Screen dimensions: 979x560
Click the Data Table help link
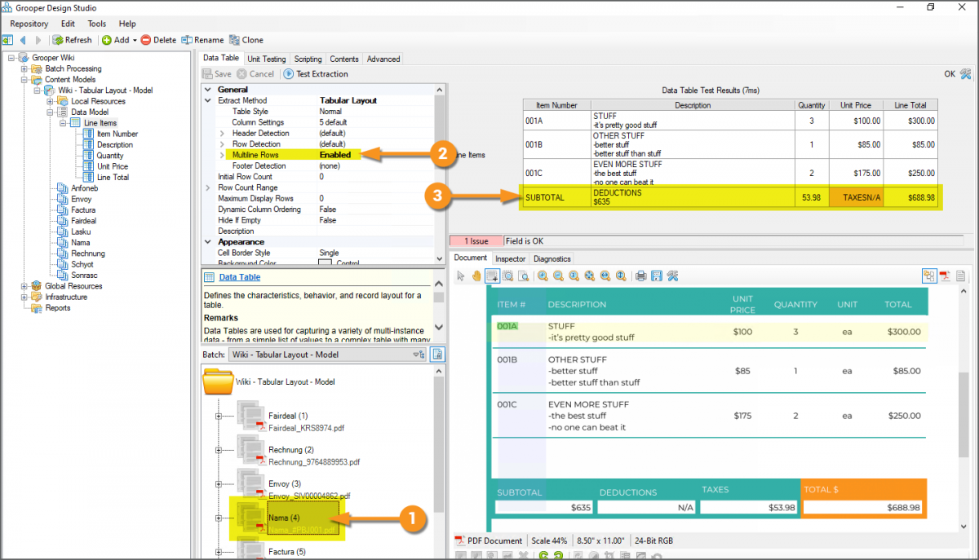239,277
